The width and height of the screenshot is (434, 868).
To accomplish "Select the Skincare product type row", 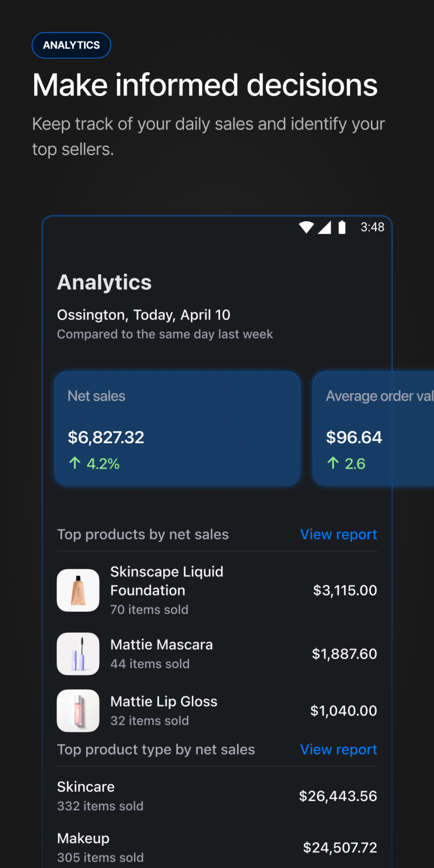I will pyautogui.click(x=217, y=796).
